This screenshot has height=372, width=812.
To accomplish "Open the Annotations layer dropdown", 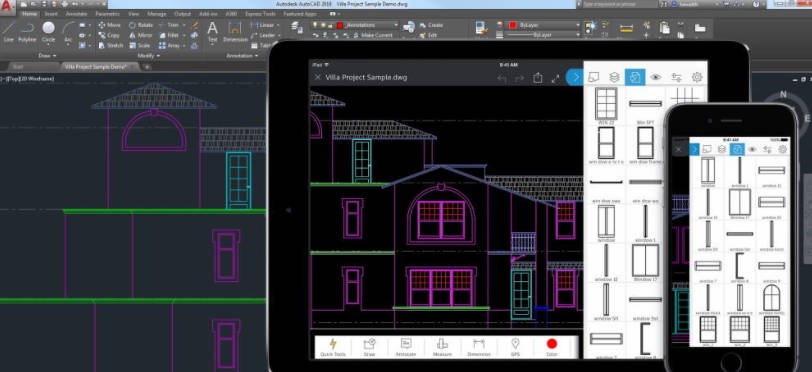I will (396, 25).
